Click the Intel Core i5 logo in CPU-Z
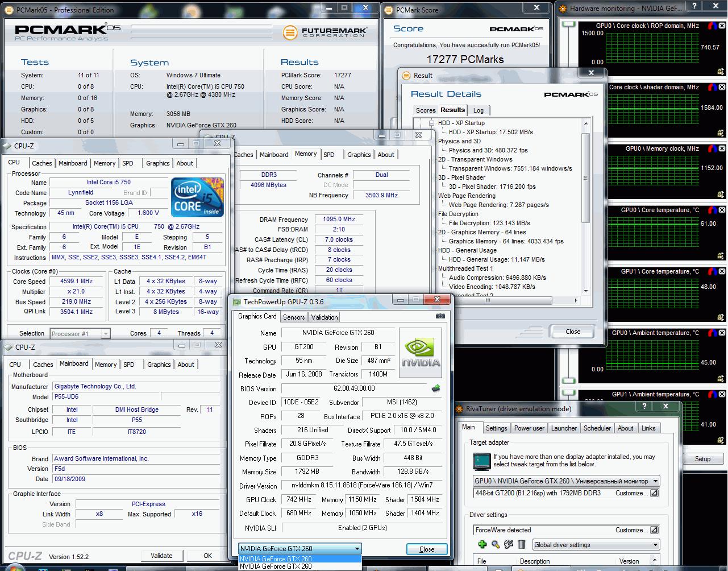The image size is (728, 571). coord(198,197)
